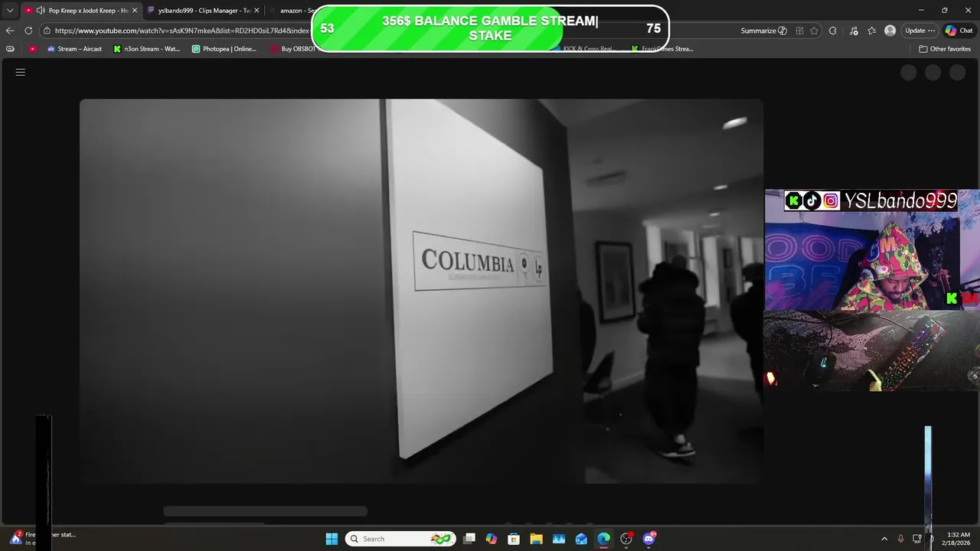Close the yslbando999 Clips Manager tab

click(x=256, y=11)
